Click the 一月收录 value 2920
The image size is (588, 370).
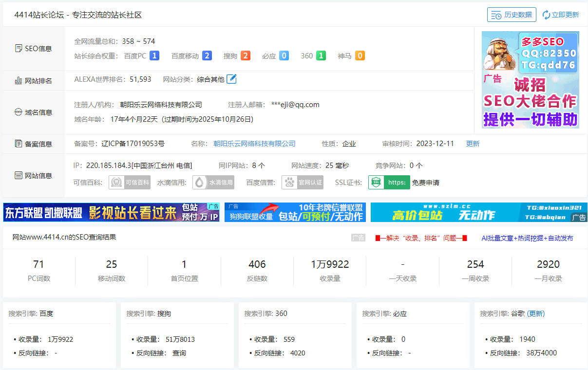coord(549,264)
